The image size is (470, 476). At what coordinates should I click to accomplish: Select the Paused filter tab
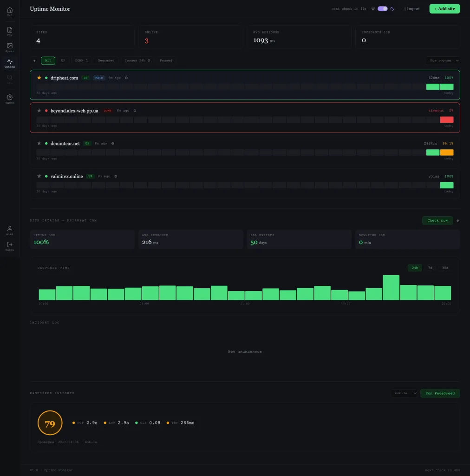click(166, 61)
